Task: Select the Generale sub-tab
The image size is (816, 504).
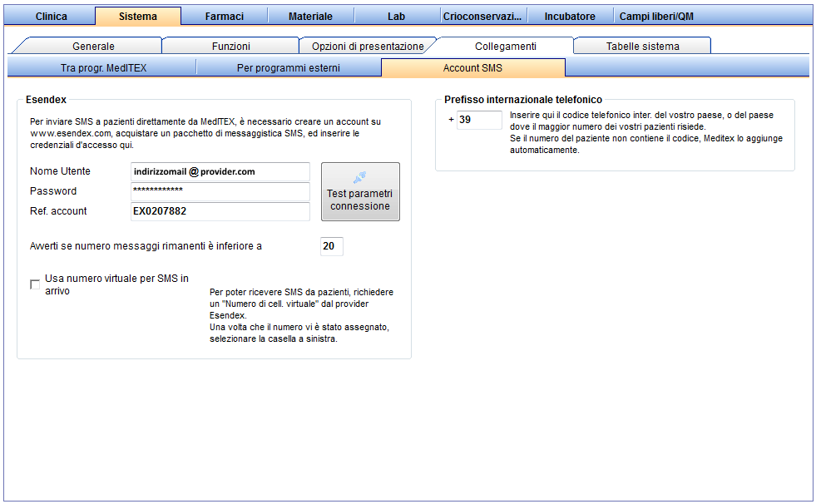Action: coord(93,46)
